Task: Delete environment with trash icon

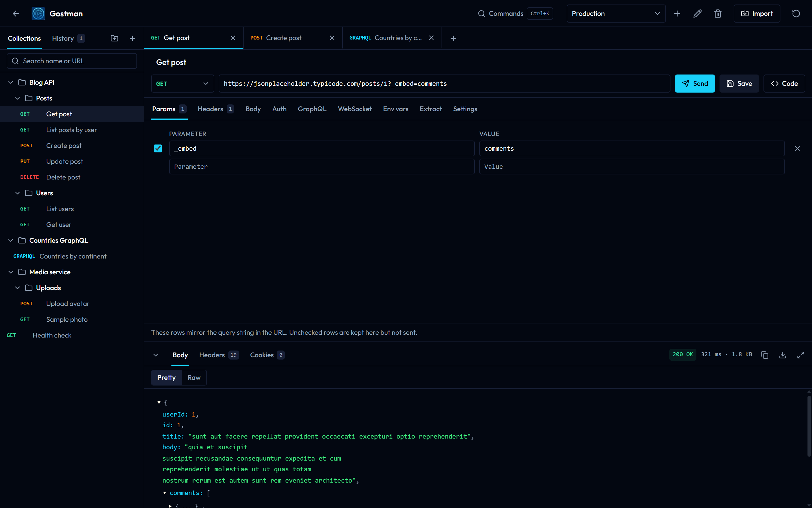Action: pyautogui.click(x=718, y=14)
